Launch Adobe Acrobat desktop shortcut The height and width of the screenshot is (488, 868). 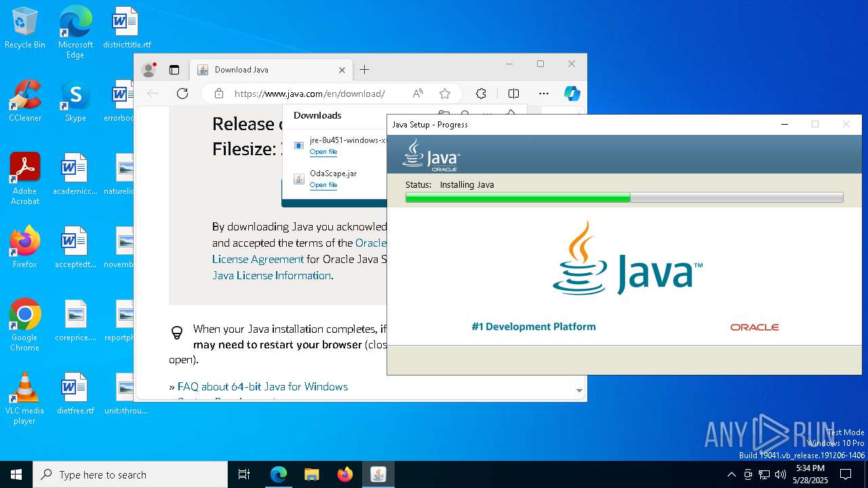coord(25,179)
